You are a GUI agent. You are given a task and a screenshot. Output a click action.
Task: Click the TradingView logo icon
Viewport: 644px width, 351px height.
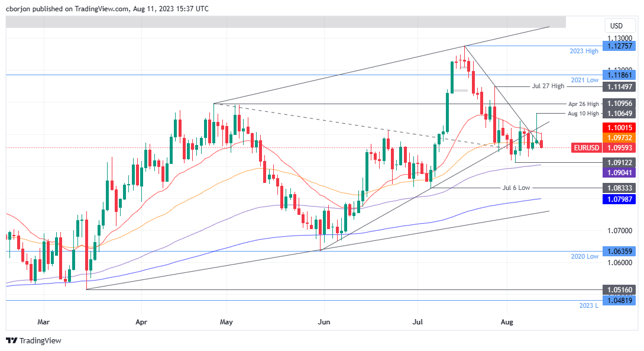coord(11,340)
